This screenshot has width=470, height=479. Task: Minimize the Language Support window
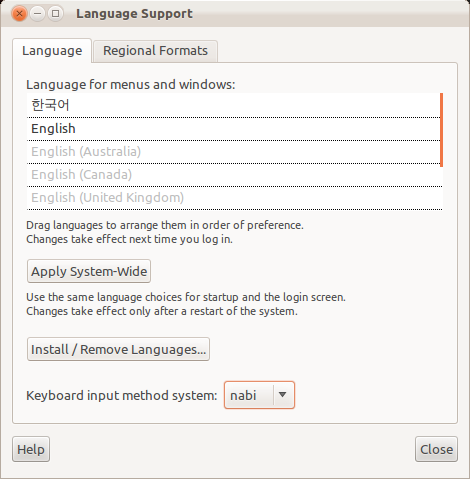[x=38, y=14]
